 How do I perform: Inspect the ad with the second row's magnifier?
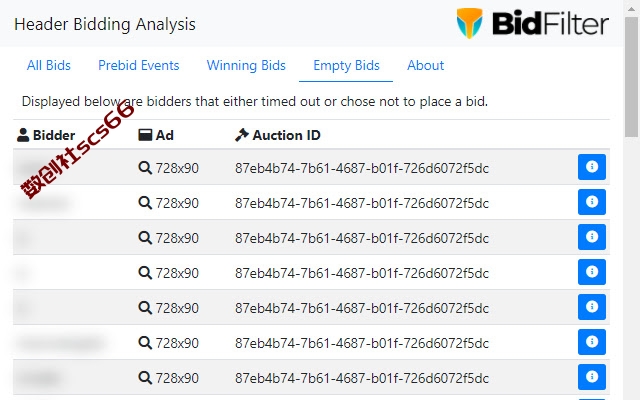(x=145, y=203)
